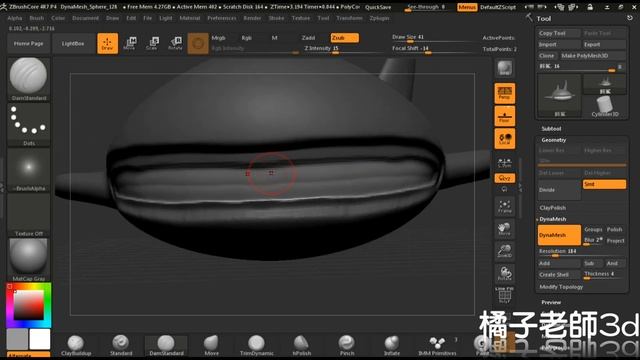Click the Gyro transform icon beside Rotate
640x360 pixels.
[x=198, y=43]
